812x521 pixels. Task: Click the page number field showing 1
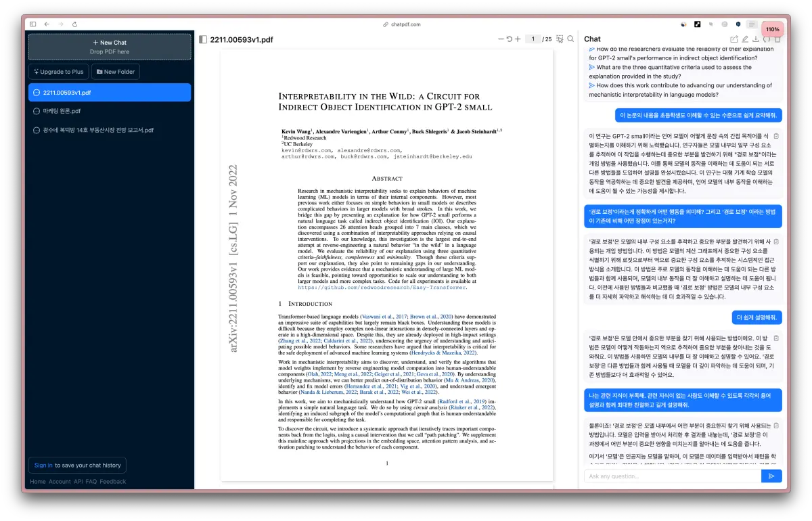click(534, 39)
